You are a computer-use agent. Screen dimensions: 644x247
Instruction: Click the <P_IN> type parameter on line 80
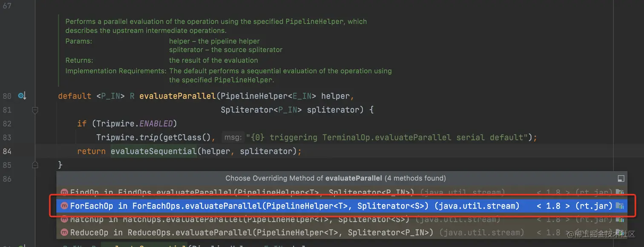[x=110, y=96]
